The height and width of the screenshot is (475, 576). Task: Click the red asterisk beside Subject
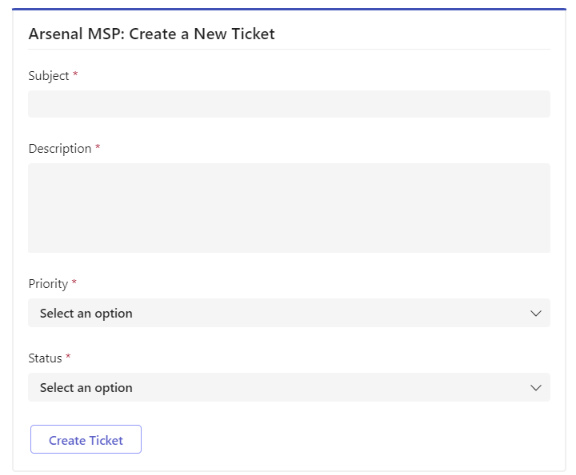tap(75, 74)
